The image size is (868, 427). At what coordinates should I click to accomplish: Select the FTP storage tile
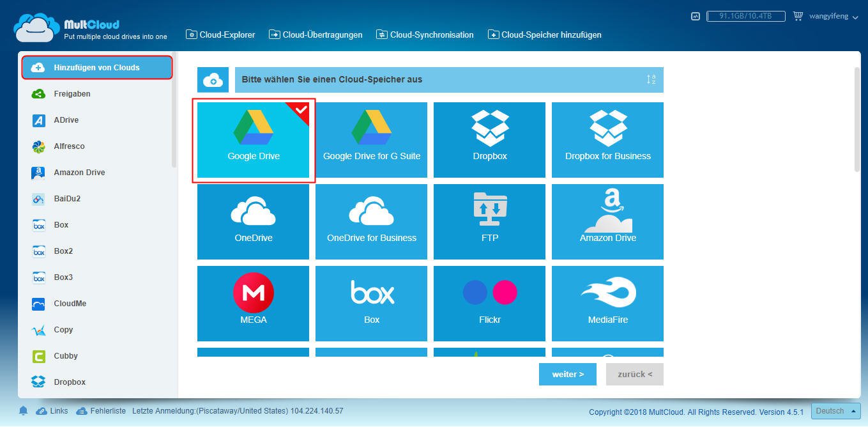coord(489,221)
